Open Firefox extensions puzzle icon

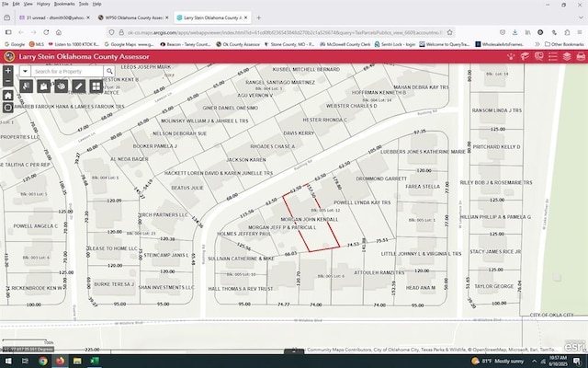567,32
